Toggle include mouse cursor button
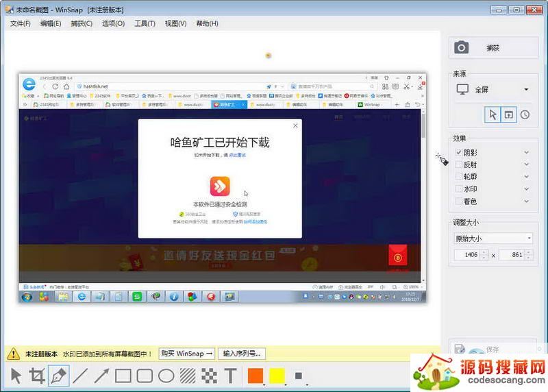The width and height of the screenshot is (548, 392). click(492, 114)
